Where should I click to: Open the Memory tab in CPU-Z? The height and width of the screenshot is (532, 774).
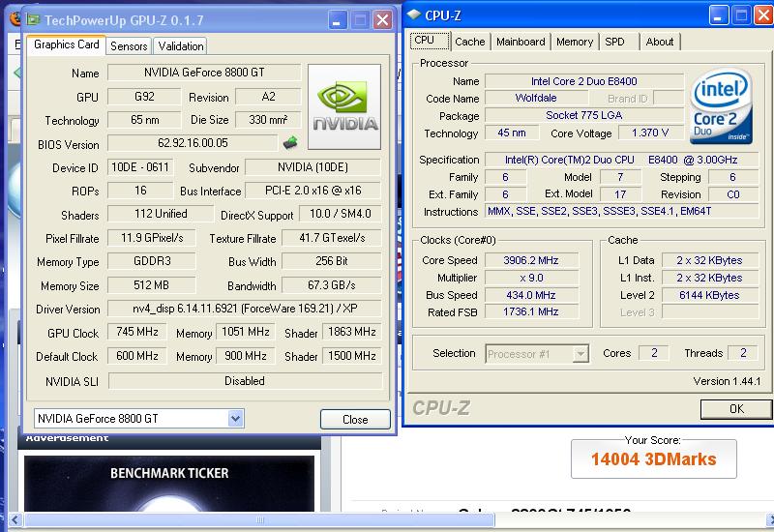tap(575, 42)
